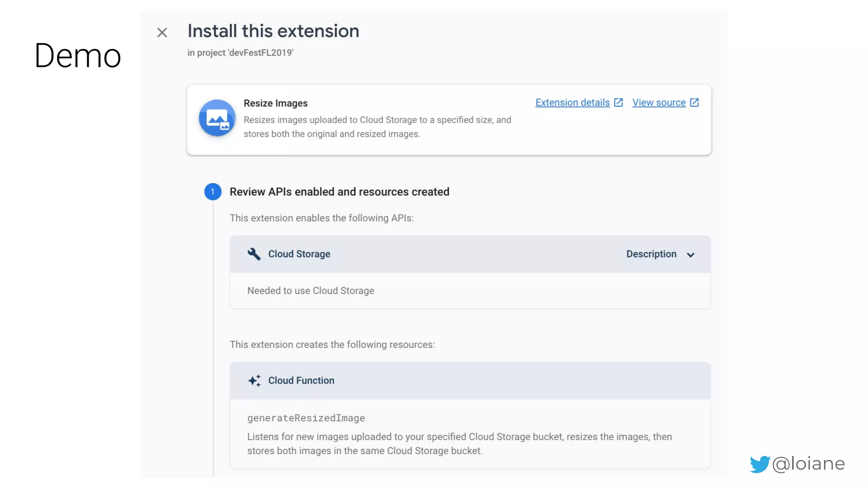
Task: Open the Extension details link
Action: click(x=572, y=103)
